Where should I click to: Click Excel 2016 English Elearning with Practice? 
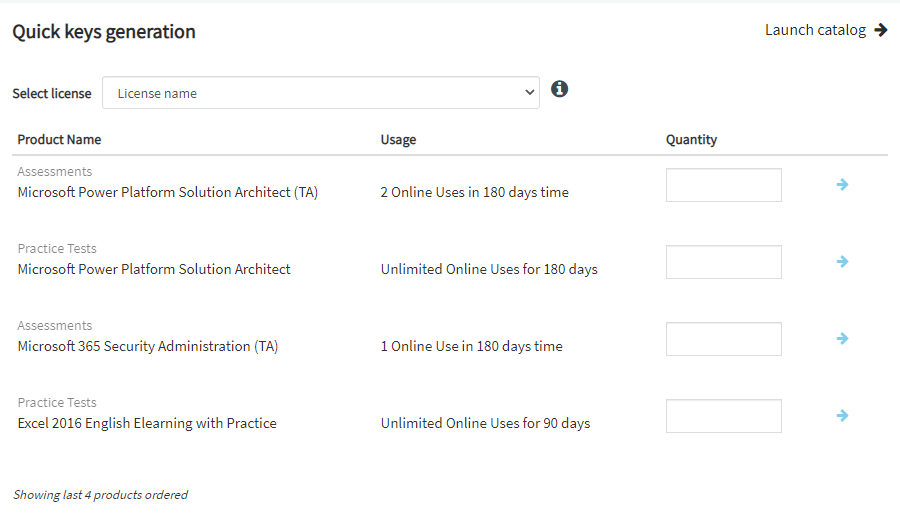pos(147,423)
